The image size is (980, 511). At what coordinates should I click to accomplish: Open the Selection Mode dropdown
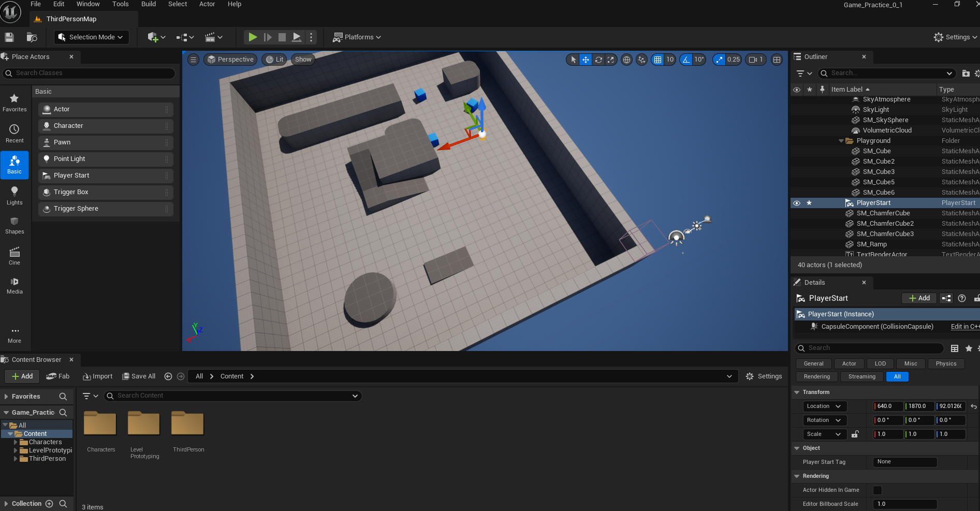(x=91, y=37)
